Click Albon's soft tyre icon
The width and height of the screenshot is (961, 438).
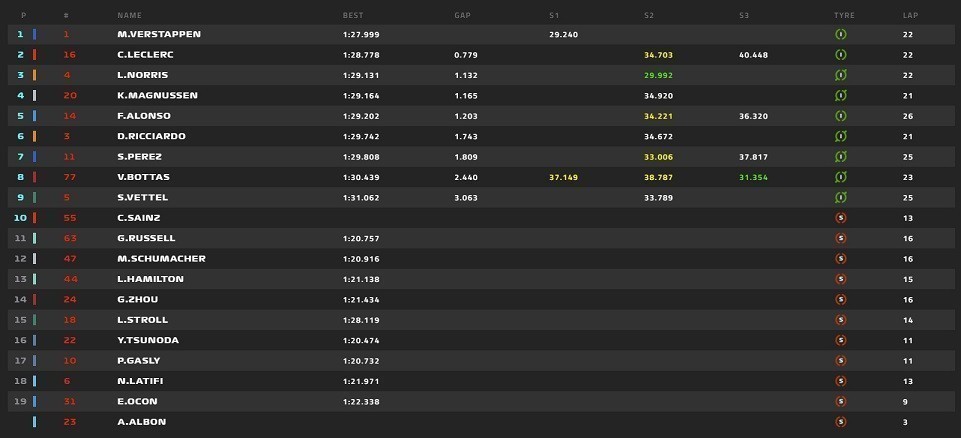841,421
